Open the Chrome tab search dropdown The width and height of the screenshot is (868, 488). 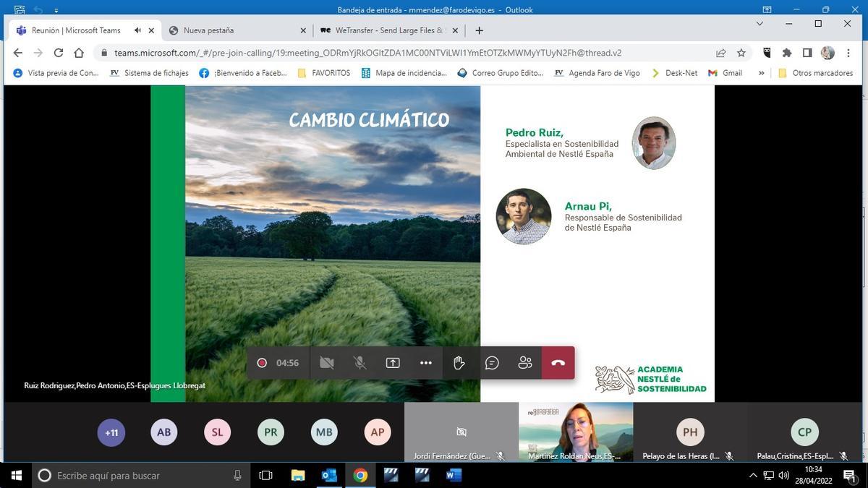(x=758, y=24)
